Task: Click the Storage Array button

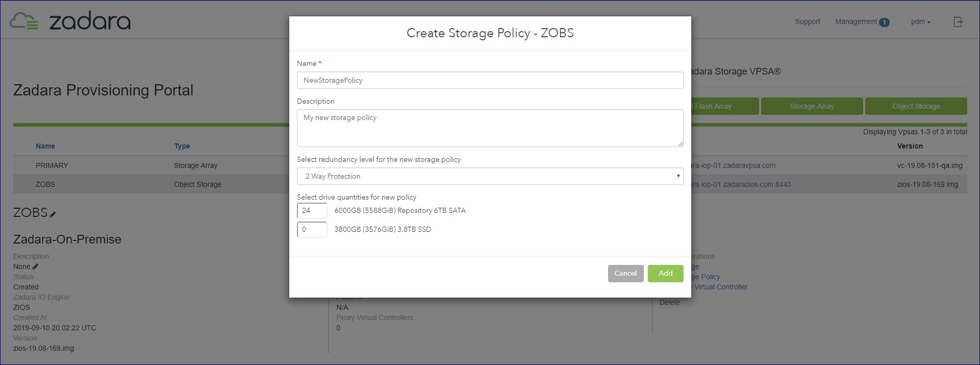Action: click(x=812, y=106)
